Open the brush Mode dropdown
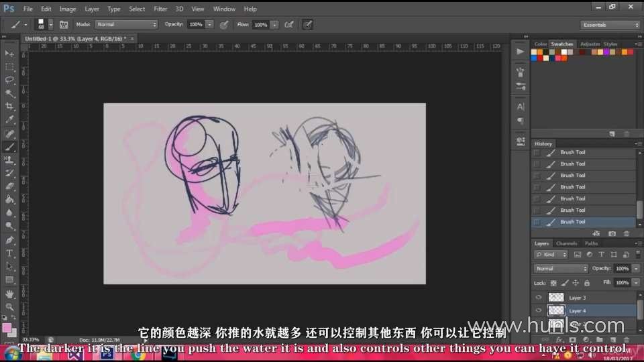The image size is (644, 362). point(126,24)
